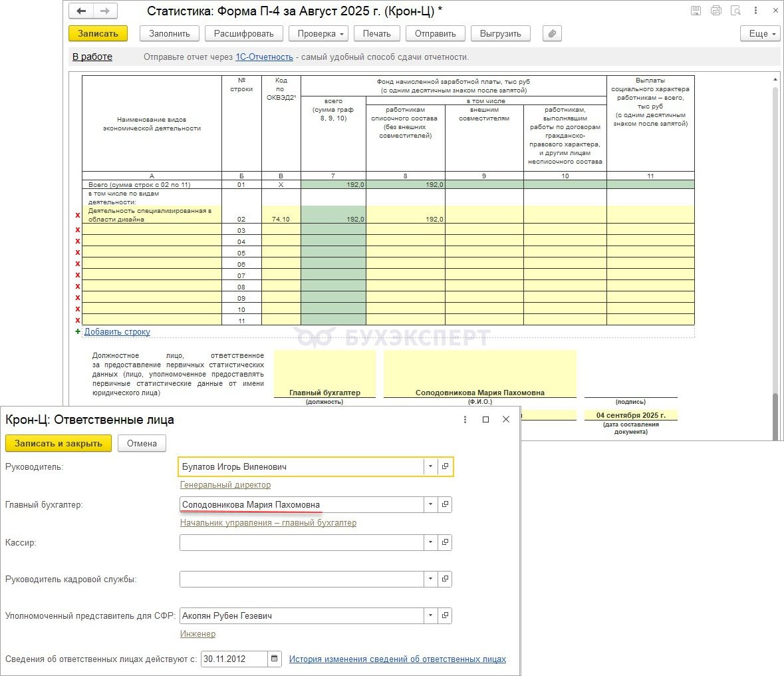Click the three-dot menu in dialog header
Screen dimensions: 784x676
tap(465, 419)
